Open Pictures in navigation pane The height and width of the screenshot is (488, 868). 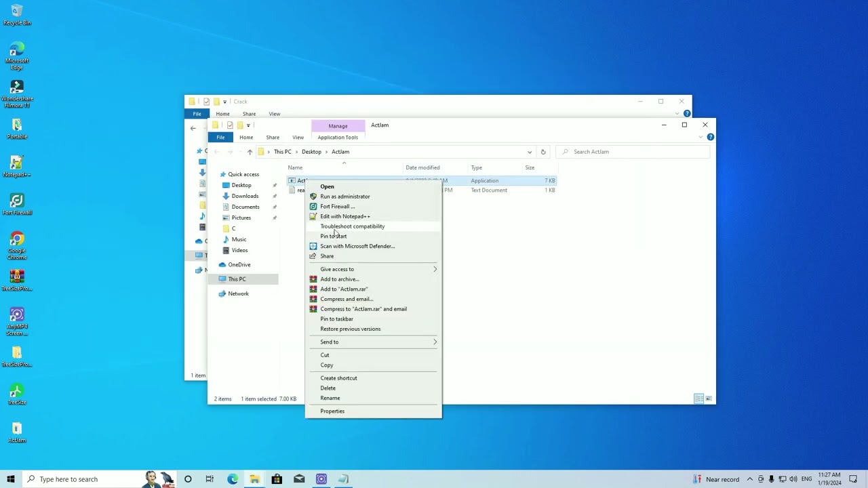241,218
